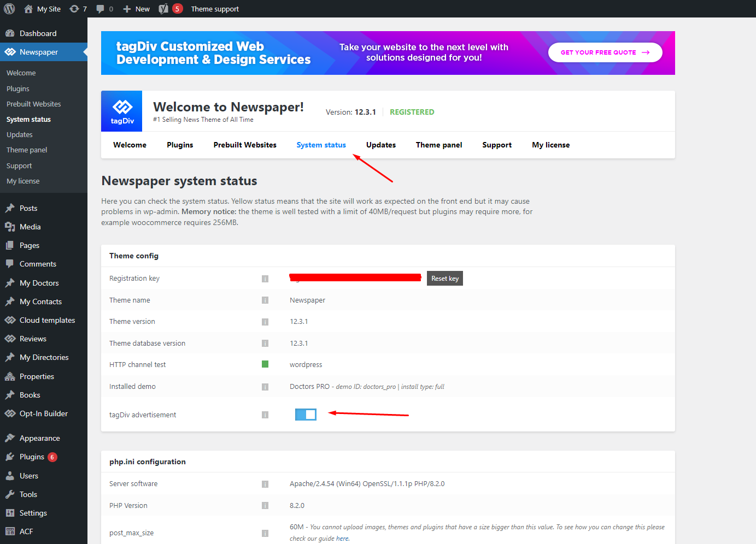Open Opt-In Builder in the sidebar
The width and height of the screenshot is (756, 544).
point(44,413)
